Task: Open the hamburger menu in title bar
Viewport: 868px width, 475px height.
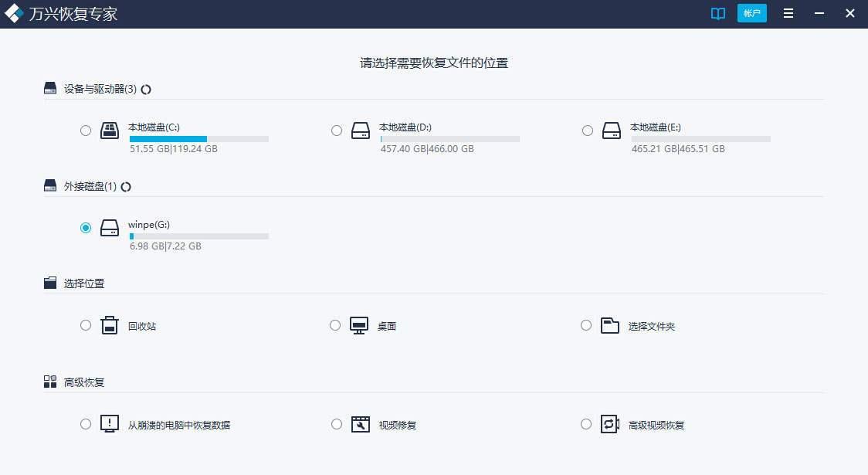Action: click(788, 13)
